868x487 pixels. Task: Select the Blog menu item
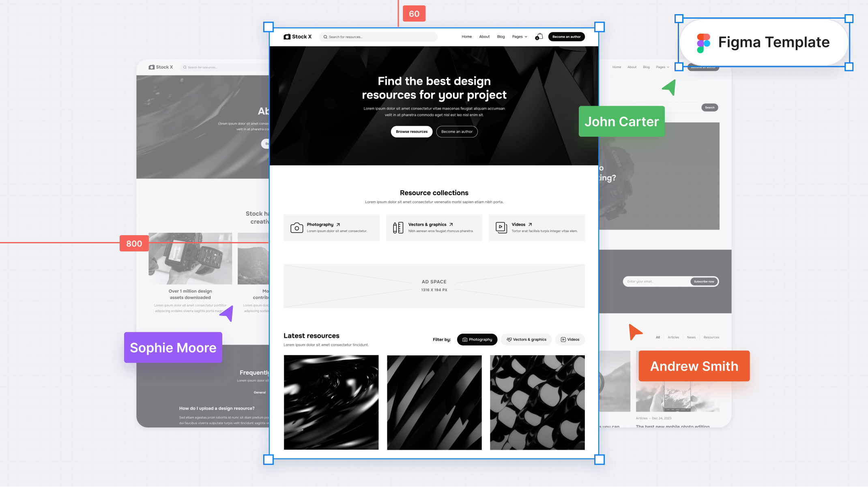pyautogui.click(x=501, y=37)
